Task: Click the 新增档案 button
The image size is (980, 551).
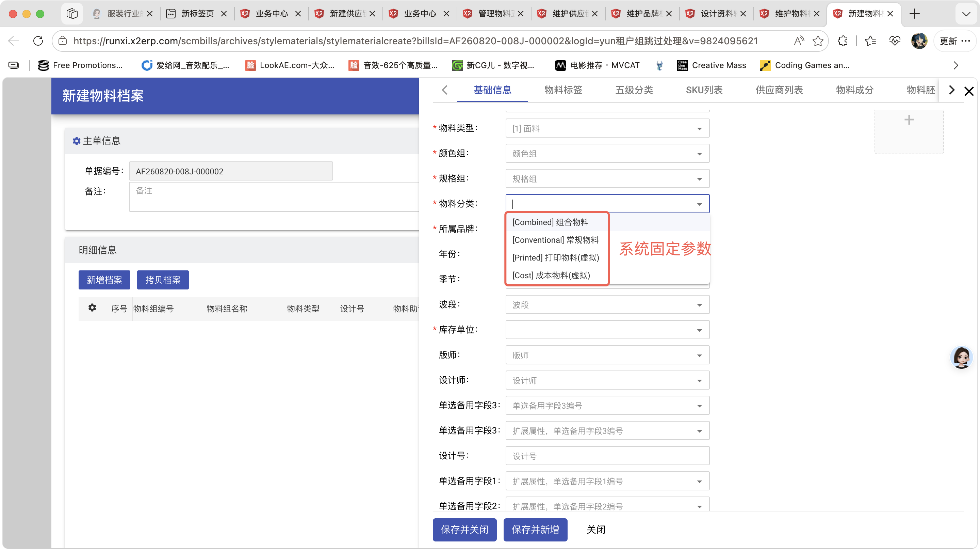Action: 104,280
